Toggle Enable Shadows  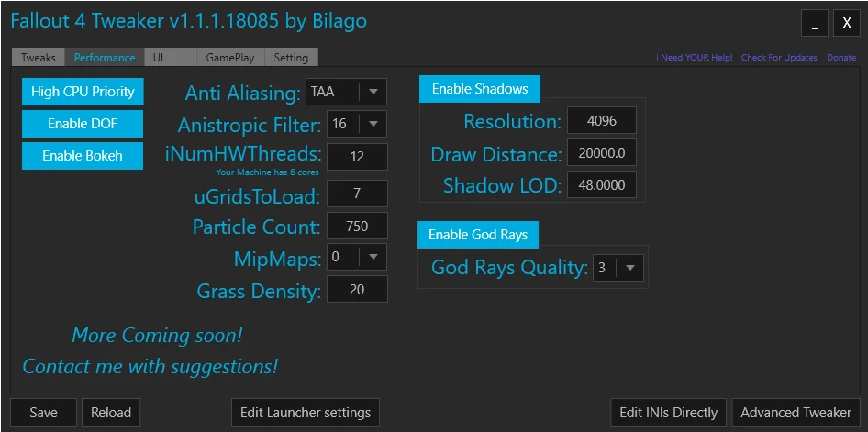(x=479, y=89)
